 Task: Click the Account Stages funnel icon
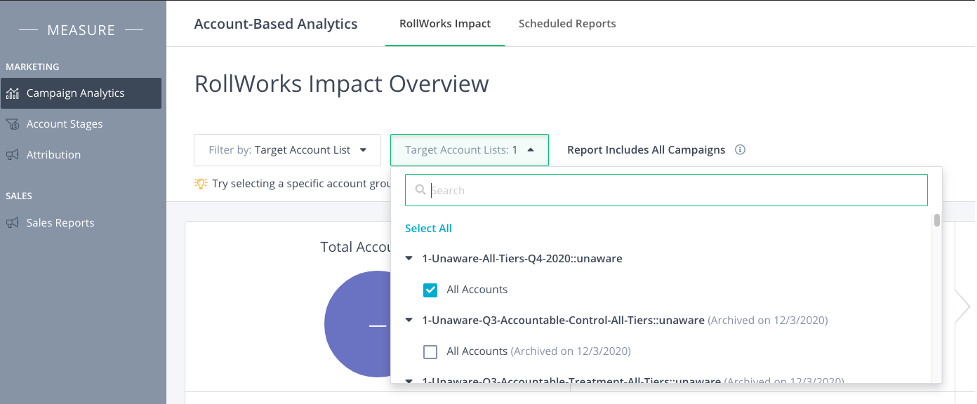pos(12,124)
